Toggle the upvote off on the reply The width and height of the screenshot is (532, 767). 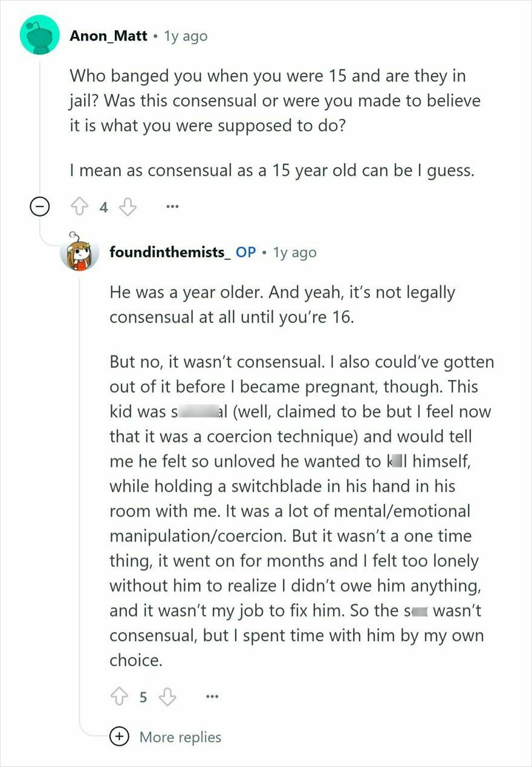(x=120, y=697)
